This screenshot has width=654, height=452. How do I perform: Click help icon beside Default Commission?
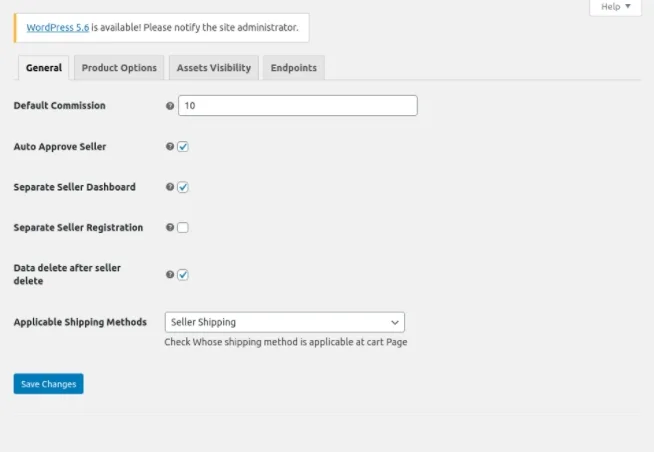[x=170, y=106]
